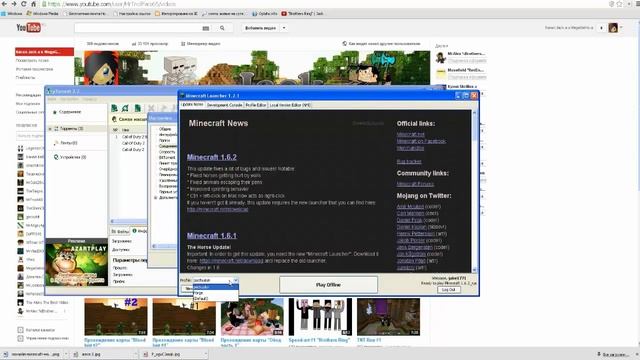Open the Profile dropdown arrow in launcher
The height and width of the screenshot is (360, 640).
[236, 280]
